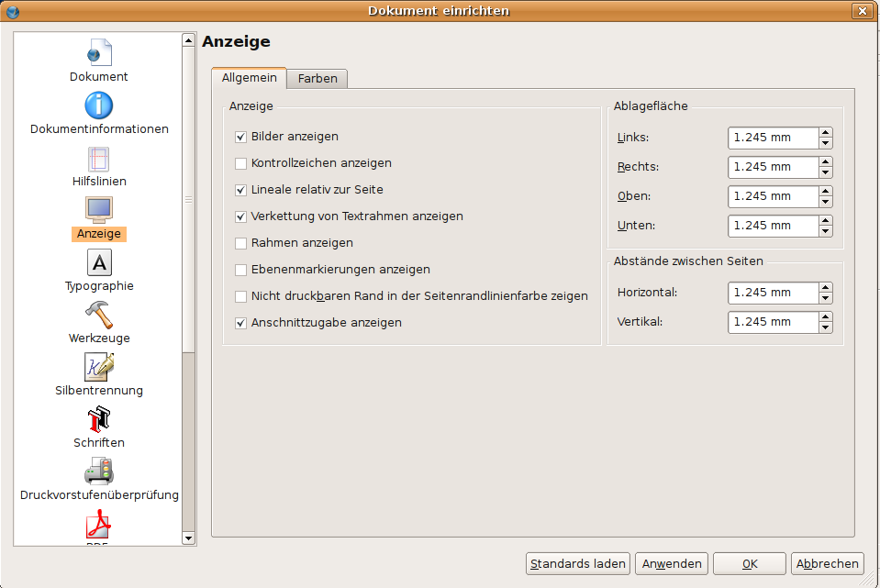Decrease the Unten value with down arrow

[x=826, y=231]
